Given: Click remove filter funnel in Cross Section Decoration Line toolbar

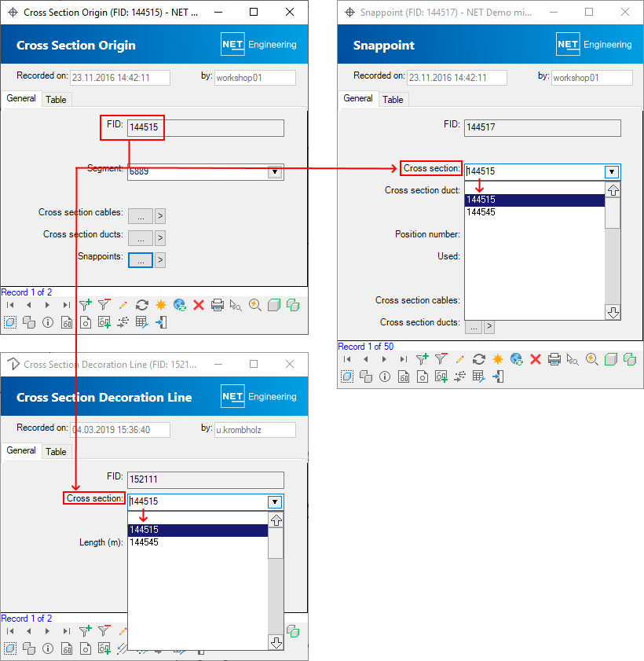Looking at the screenshot, I should click(104, 631).
